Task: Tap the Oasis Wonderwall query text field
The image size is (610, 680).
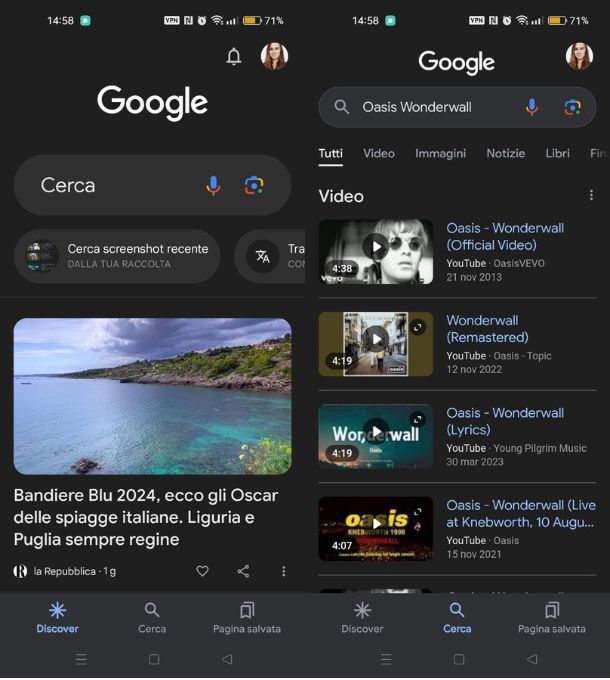Action: click(417, 107)
